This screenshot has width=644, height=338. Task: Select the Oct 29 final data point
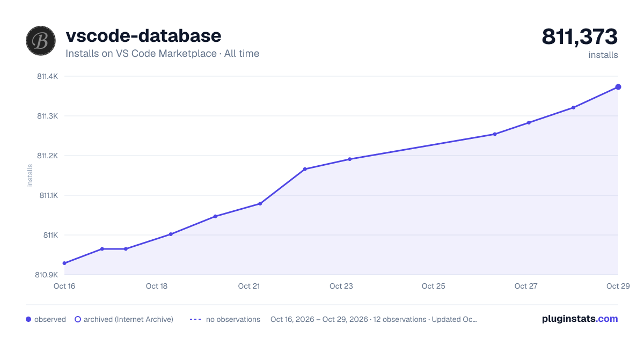618,87
